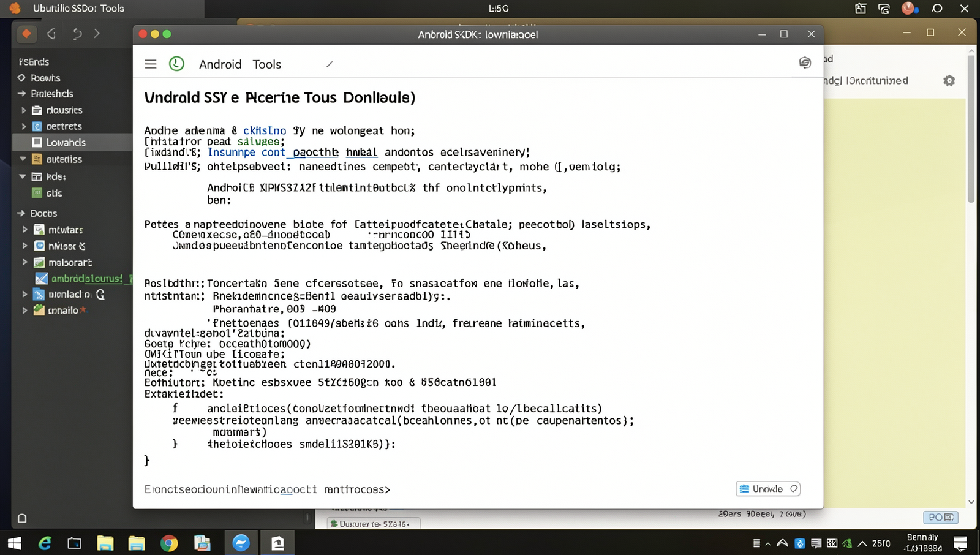Click the ambrddalcurus file icon in sidebar
The width and height of the screenshot is (980, 555).
coord(42,279)
